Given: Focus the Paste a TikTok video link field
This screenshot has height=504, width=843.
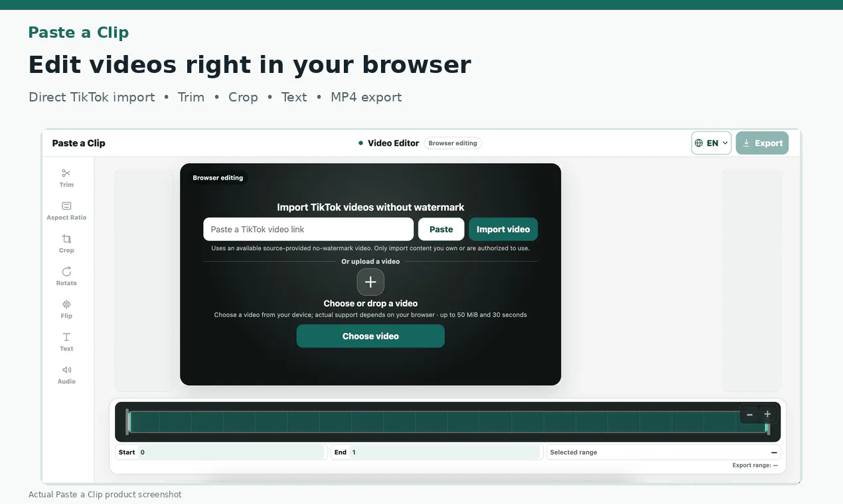Looking at the screenshot, I should click(x=309, y=229).
